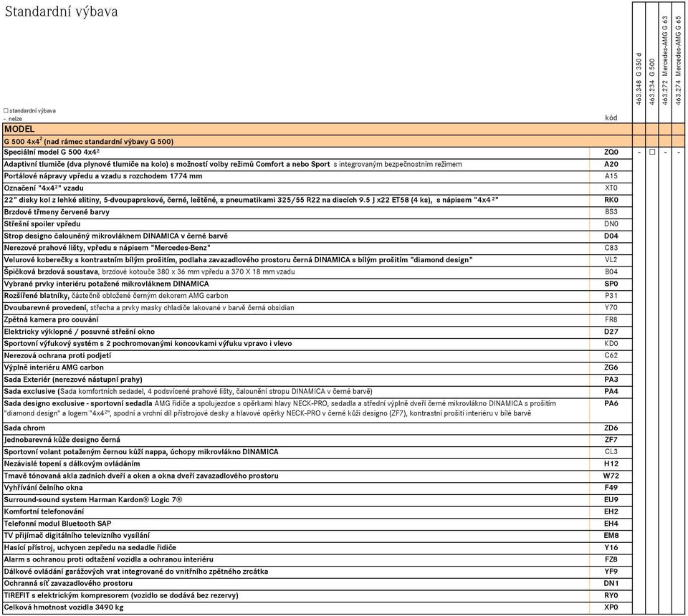Select the "Velurové koberečky" row text
The width and height of the screenshot is (688, 616).
pos(238,260)
